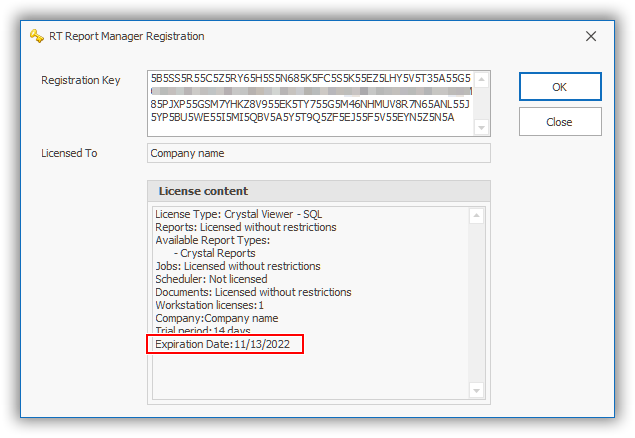
Task: Select the Scheduler: Not licensed line
Action: point(211,279)
